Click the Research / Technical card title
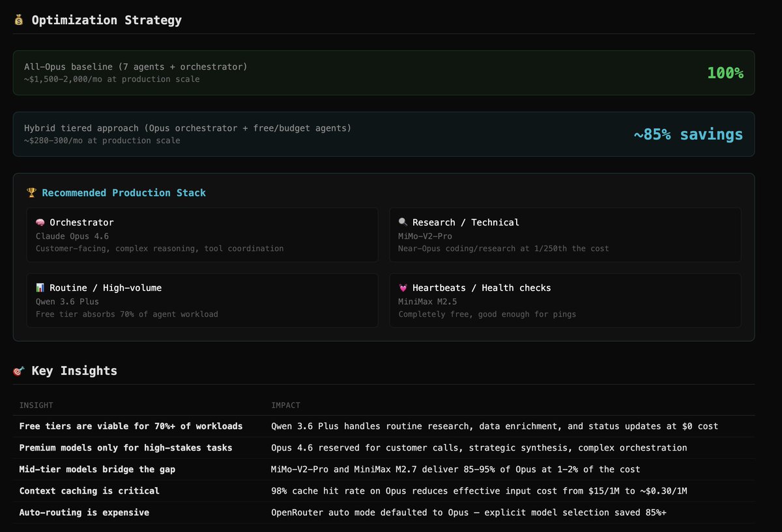The image size is (782, 532). point(466,223)
